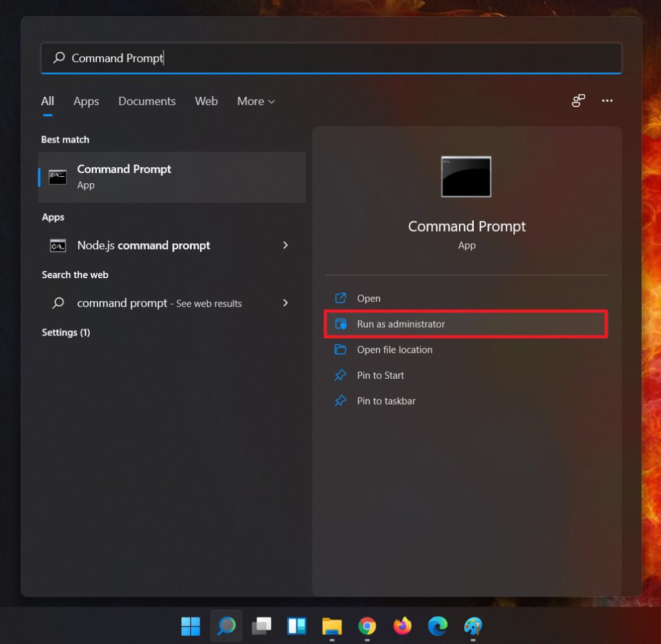Click the Pin to Start pin icon

click(340, 375)
